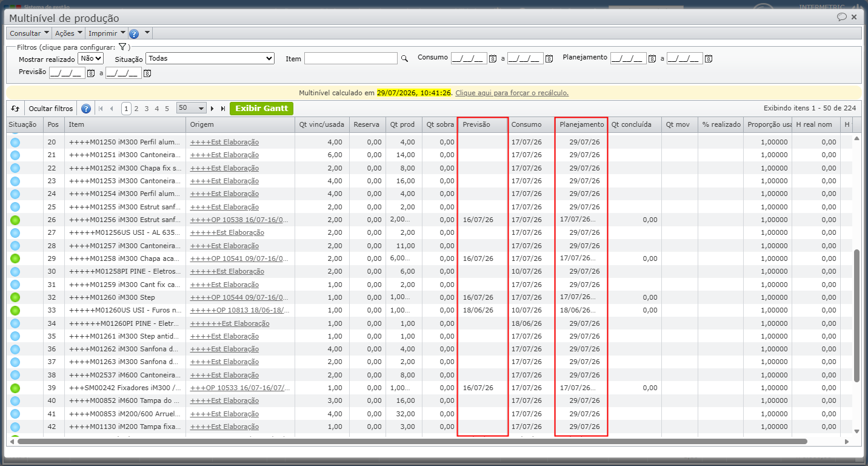Open calendar for Consumo start date
The width and height of the screenshot is (868, 466).
point(493,59)
